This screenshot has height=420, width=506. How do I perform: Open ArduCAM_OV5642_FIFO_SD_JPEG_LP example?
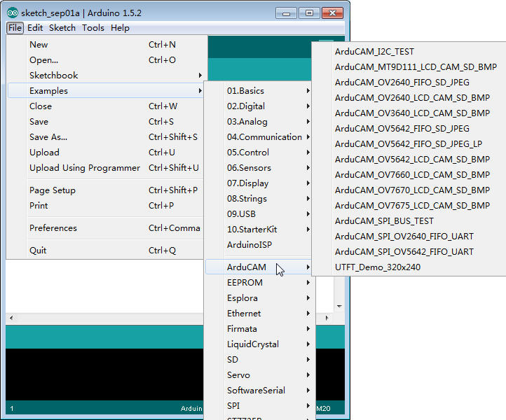(x=409, y=144)
